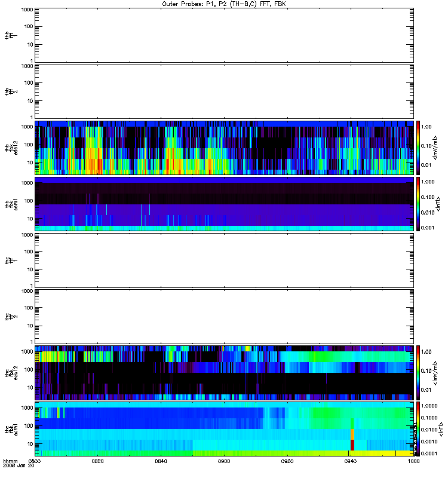This screenshot has width=448, height=478.
Task: Click the '<|mV/m|>' units label of thc edc12
Action: [435, 373]
